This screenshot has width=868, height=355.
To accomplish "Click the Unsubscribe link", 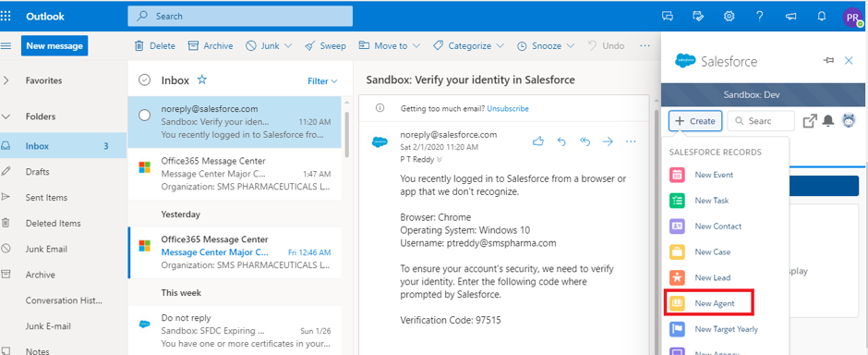I will point(508,108).
